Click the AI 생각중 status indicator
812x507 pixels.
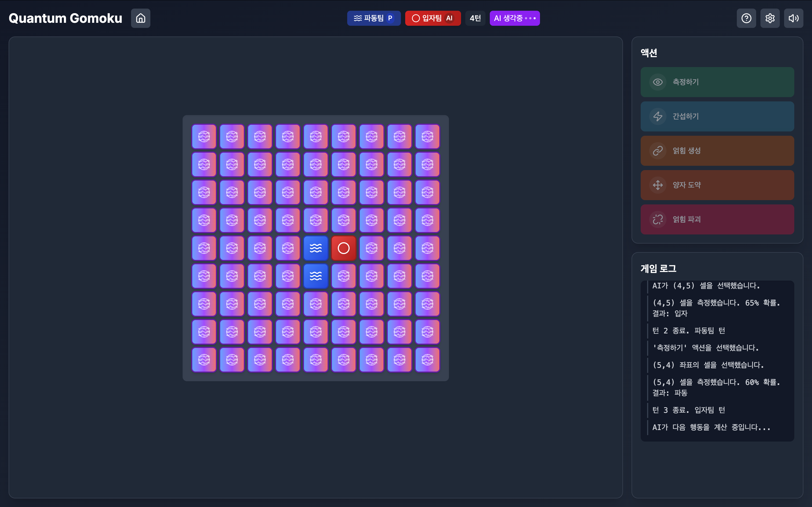(514, 18)
